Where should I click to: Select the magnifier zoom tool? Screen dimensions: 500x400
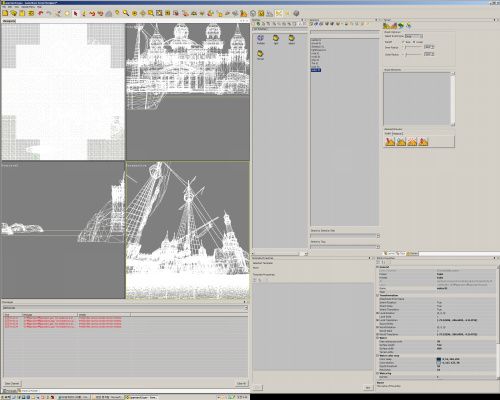tap(126, 13)
